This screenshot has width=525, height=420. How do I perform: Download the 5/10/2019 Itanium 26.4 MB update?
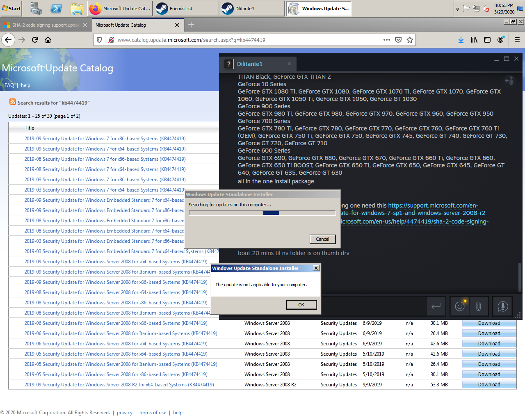pyautogui.click(x=489, y=364)
